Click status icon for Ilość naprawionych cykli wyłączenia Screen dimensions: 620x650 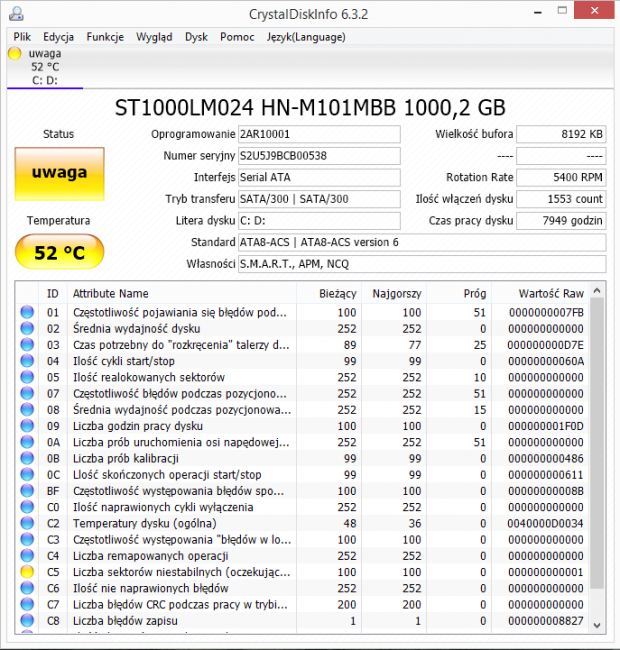(27, 507)
